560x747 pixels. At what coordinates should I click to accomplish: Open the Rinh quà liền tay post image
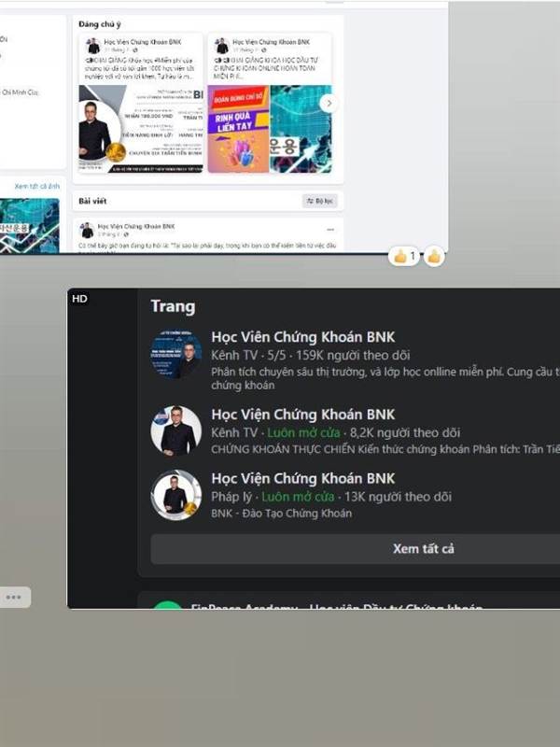(238, 129)
